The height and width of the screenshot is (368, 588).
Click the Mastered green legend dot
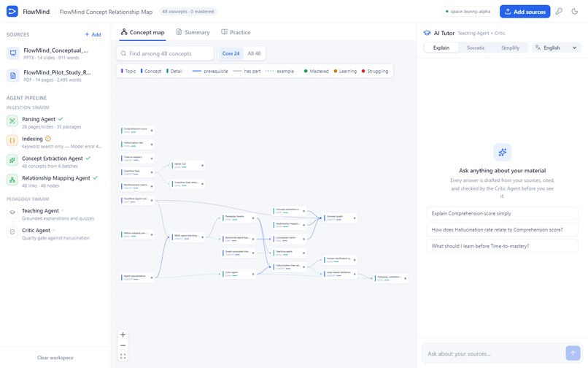tap(306, 71)
